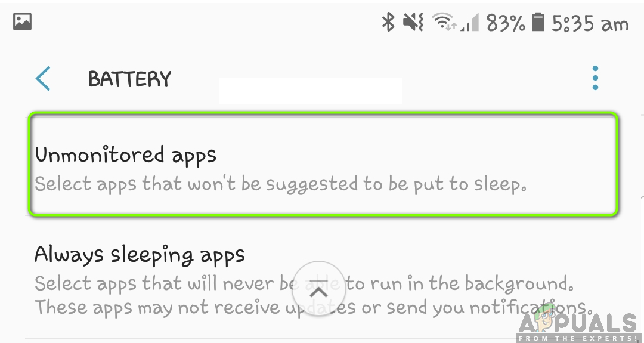644x343 pixels.
Task: Select the 'never be able to run' description line
Action: pyautogui.click(x=304, y=283)
